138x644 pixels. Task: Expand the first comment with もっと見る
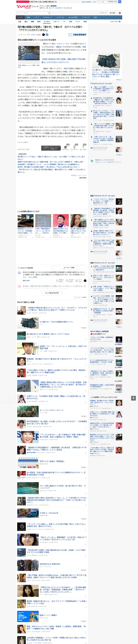point(33,277)
